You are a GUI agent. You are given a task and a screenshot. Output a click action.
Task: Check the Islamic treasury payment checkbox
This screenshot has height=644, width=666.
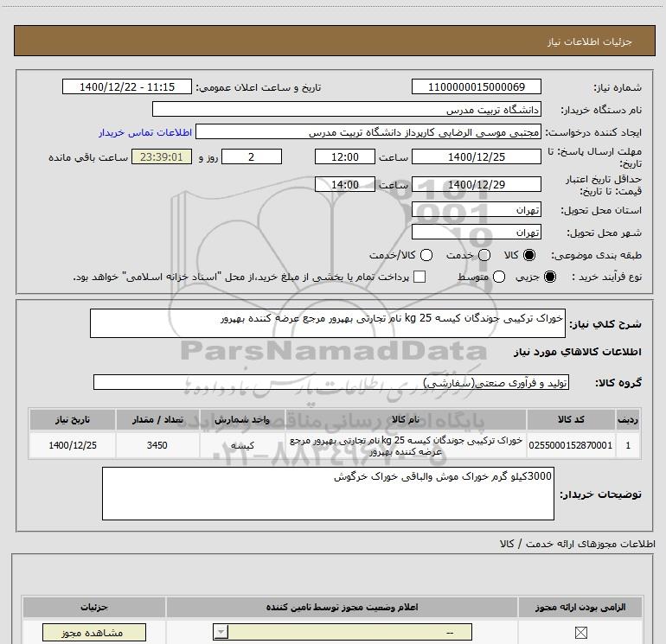419,277
